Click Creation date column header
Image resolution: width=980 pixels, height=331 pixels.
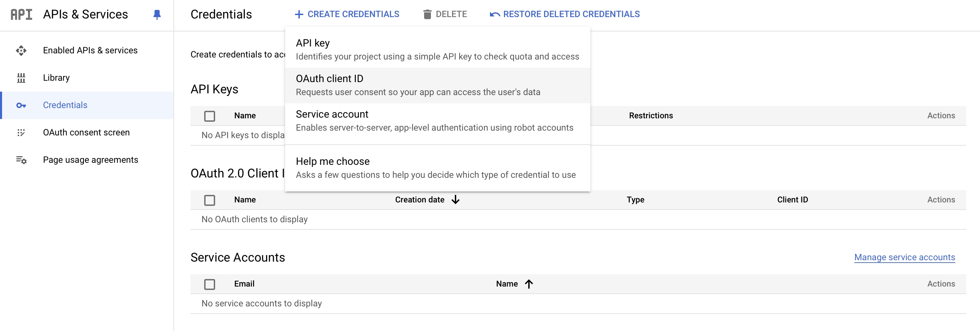420,200
